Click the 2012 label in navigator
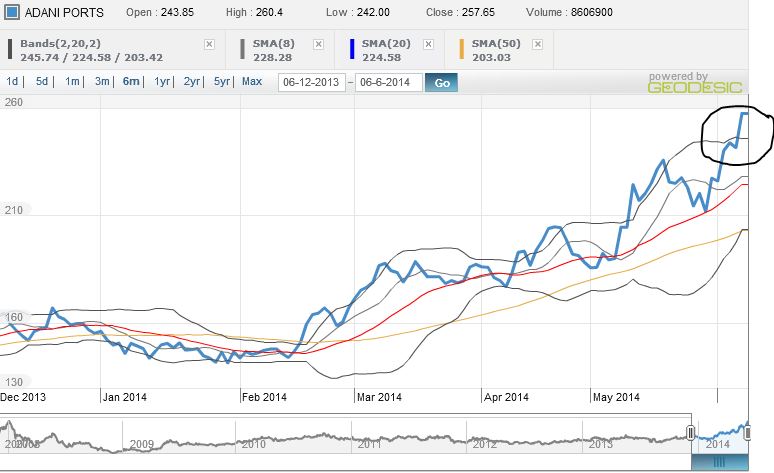This screenshot has width=774, height=473. point(484,444)
